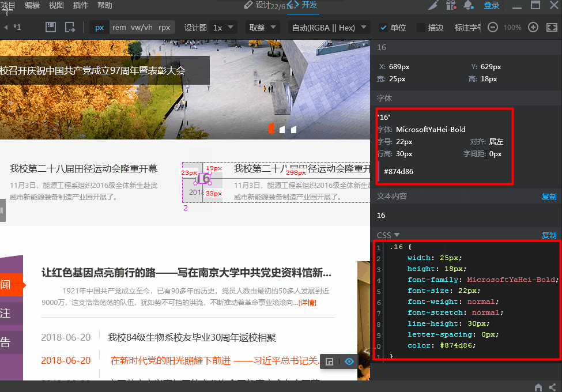Open the 自动(RGBA || Hex) color format dropdown

[x=330, y=28]
